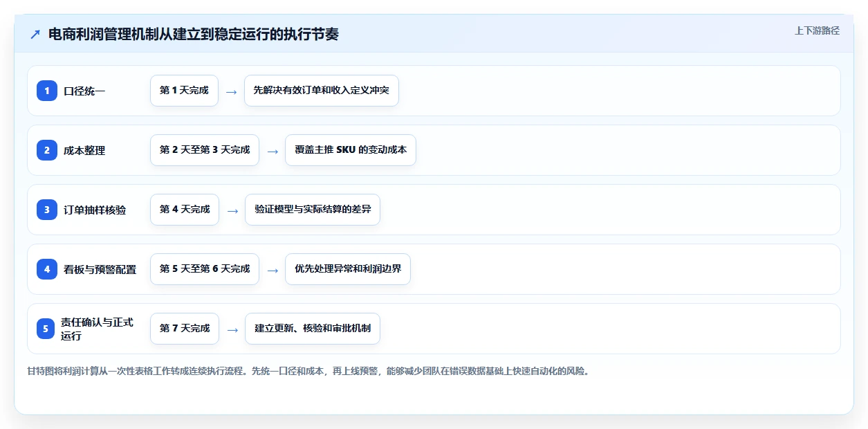This screenshot has height=429, width=868.
Task: Click the arrow after 第 4 天完成
Action: point(232,210)
